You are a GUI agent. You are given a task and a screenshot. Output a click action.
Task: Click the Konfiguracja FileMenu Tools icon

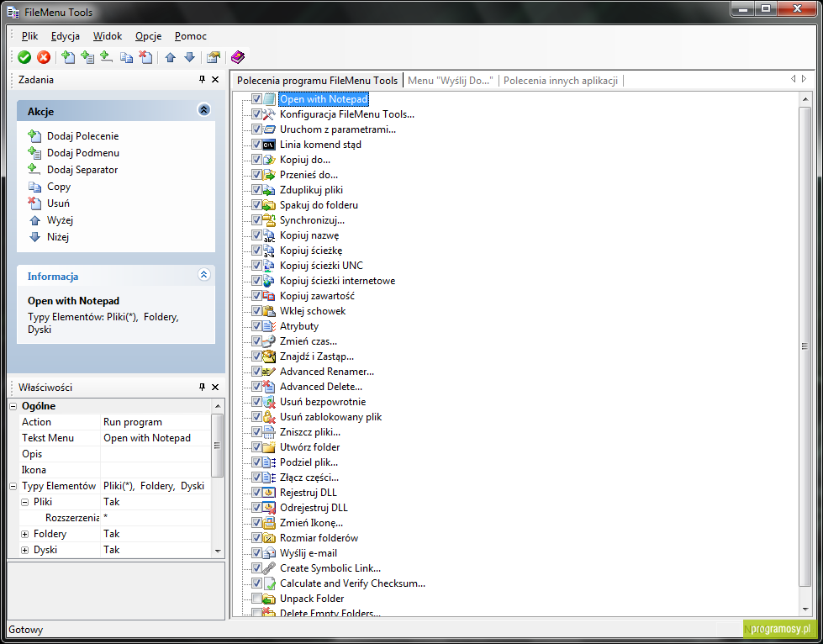click(269, 113)
